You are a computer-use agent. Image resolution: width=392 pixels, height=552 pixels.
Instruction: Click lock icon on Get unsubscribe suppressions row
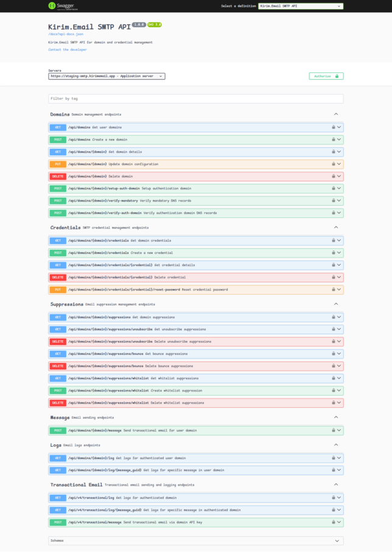pyautogui.click(x=333, y=329)
